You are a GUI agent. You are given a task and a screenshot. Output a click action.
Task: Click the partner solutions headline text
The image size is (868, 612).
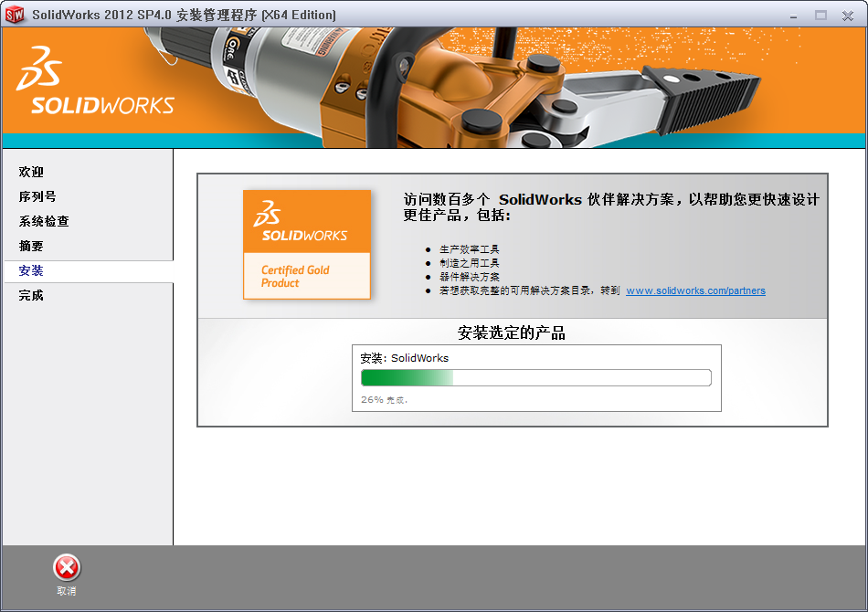point(611,207)
